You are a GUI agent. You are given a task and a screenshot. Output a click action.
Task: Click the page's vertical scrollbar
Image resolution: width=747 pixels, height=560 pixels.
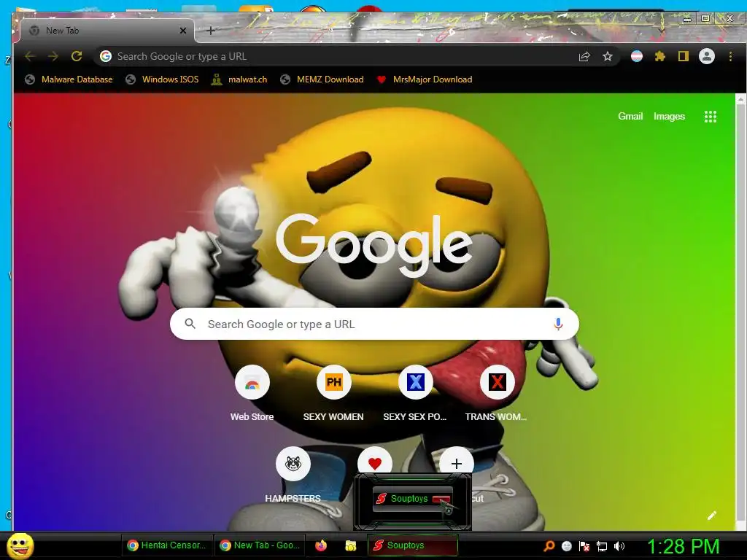tap(740, 312)
